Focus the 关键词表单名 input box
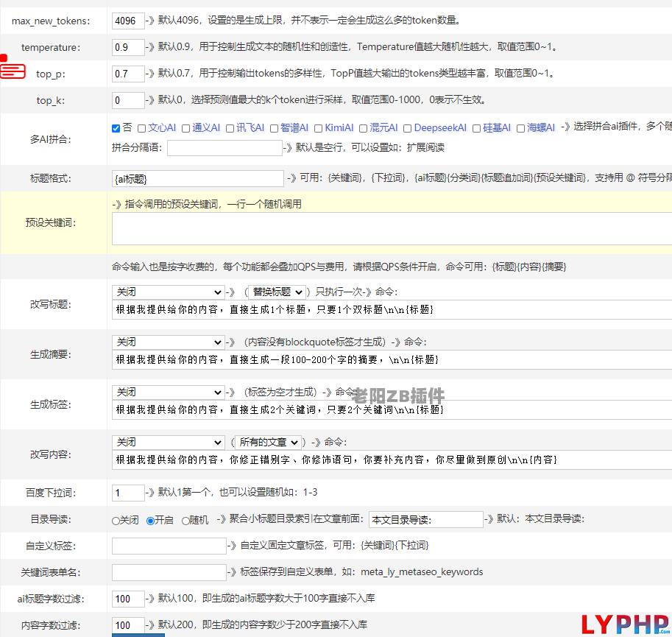Image resolution: width=672 pixels, height=637 pixels. pos(169,573)
